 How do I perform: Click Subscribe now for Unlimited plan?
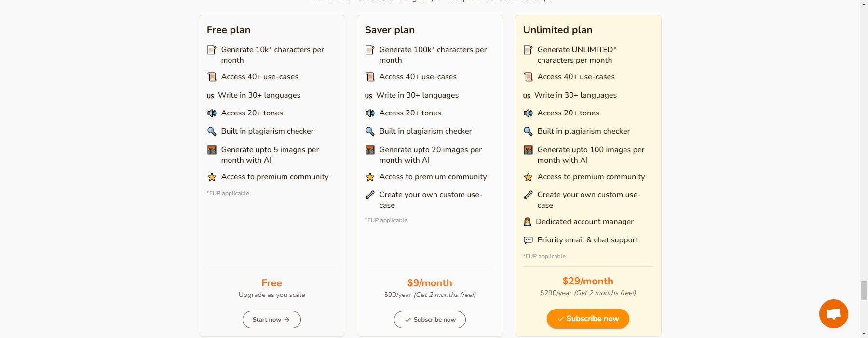587,319
